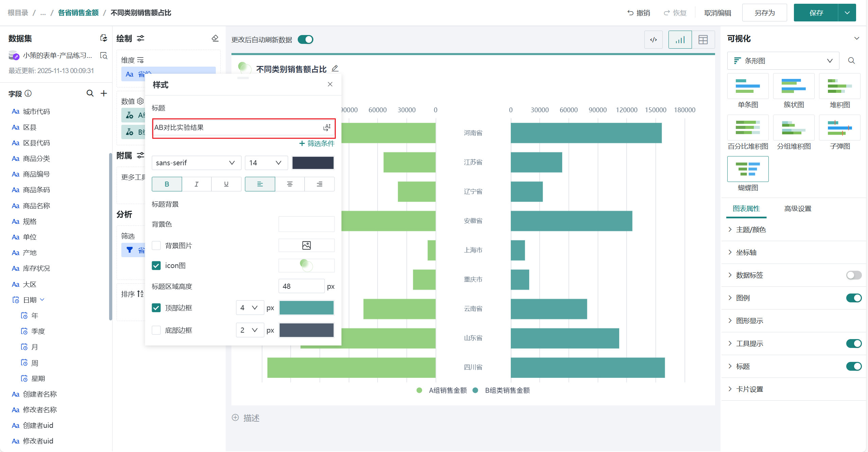
Task: Click the 另存为 button
Action: coord(764,13)
